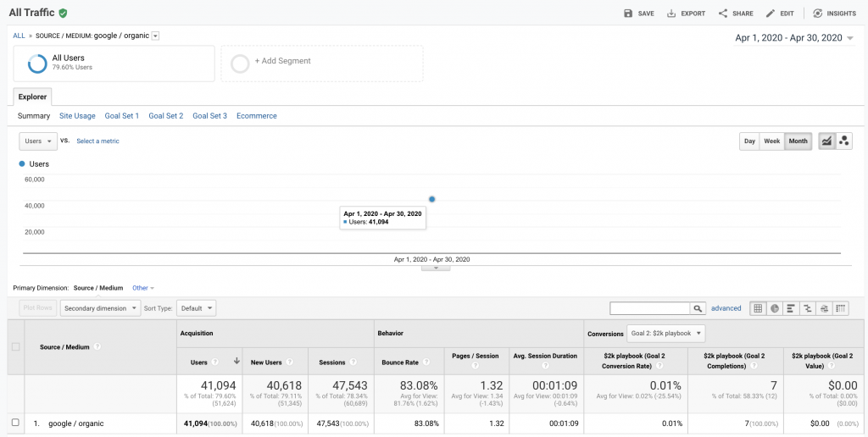Click the + Add Segment box
868x437 pixels.
322,64
